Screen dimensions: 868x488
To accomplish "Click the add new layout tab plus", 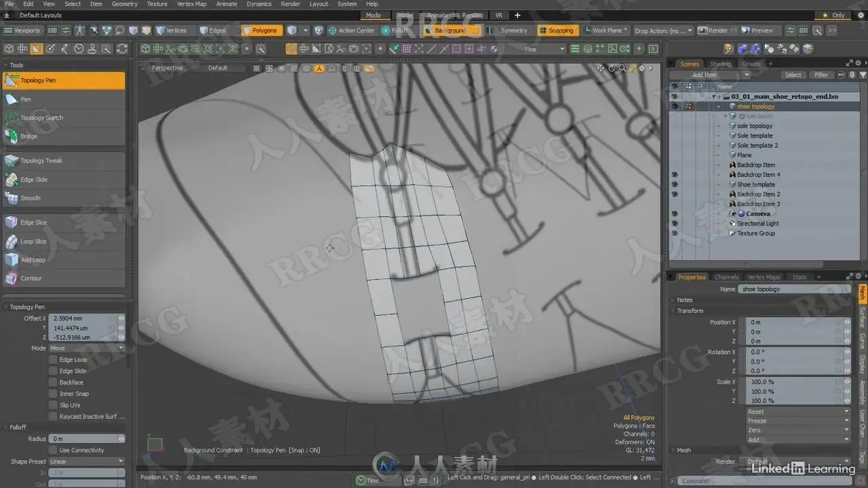I will 517,15.
